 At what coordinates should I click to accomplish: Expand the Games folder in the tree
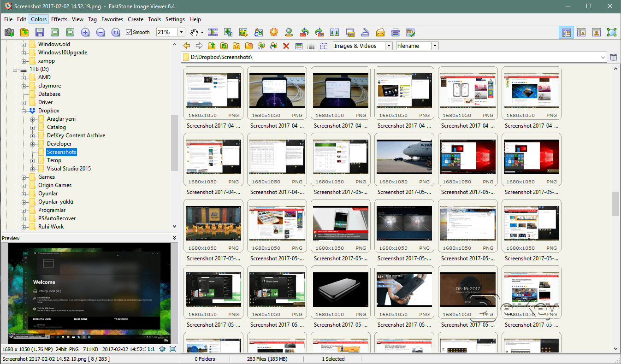click(24, 176)
